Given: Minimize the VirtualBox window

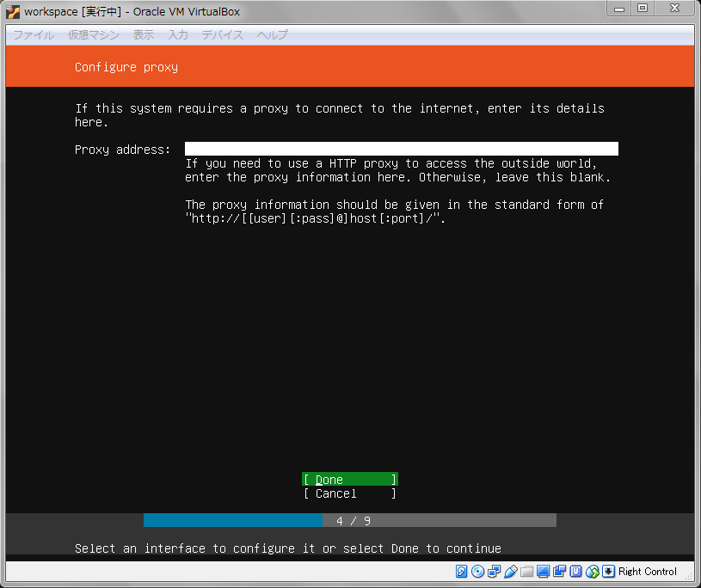Looking at the screenshot, I should point(619,8).
